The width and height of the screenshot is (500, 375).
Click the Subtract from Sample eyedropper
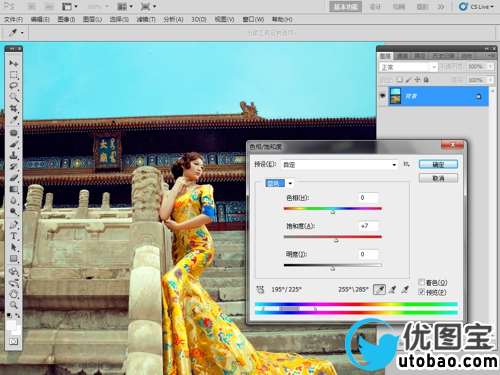pos(405,289)
